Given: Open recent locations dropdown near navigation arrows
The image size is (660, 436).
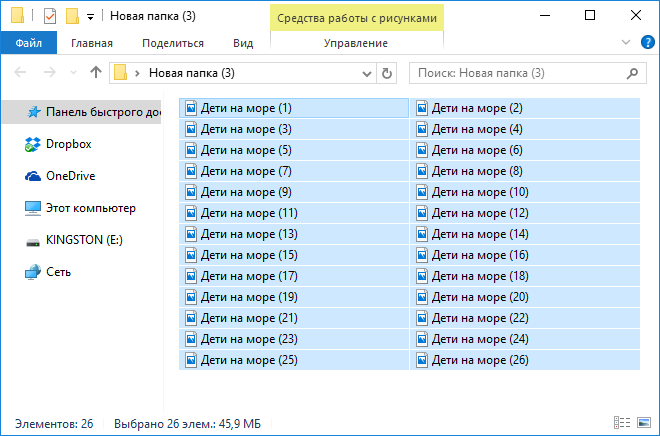Looking at the screenshot, I should pos(75,73).
